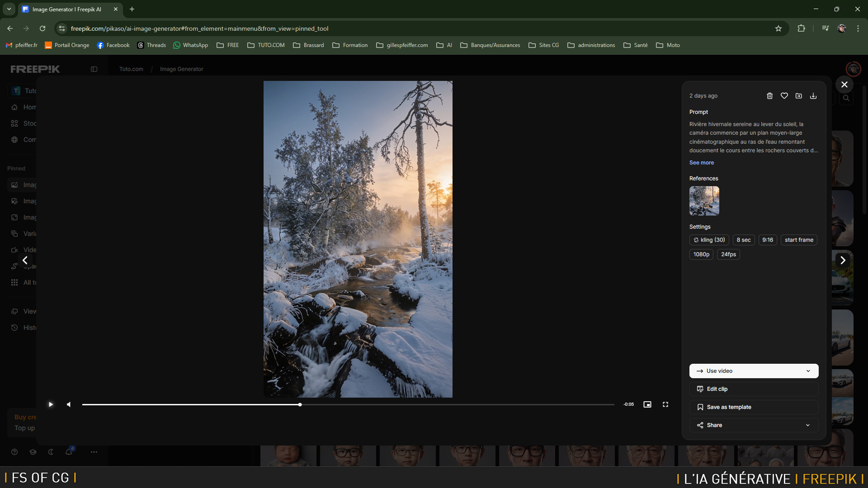
Task: Play the river video
Action: [x=51, y=404]
